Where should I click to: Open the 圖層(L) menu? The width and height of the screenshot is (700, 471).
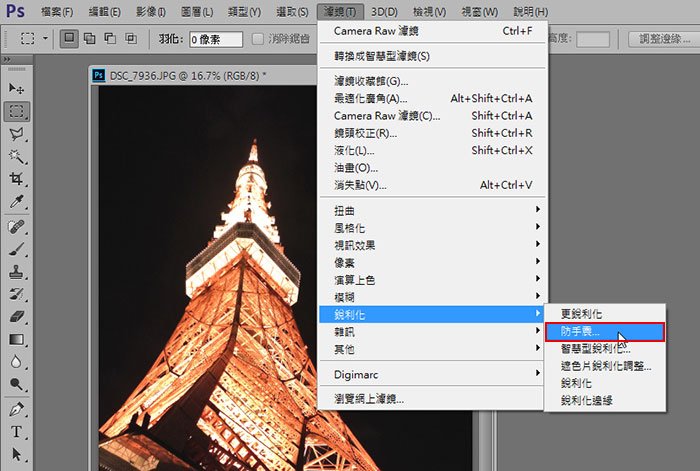(197, 12)
